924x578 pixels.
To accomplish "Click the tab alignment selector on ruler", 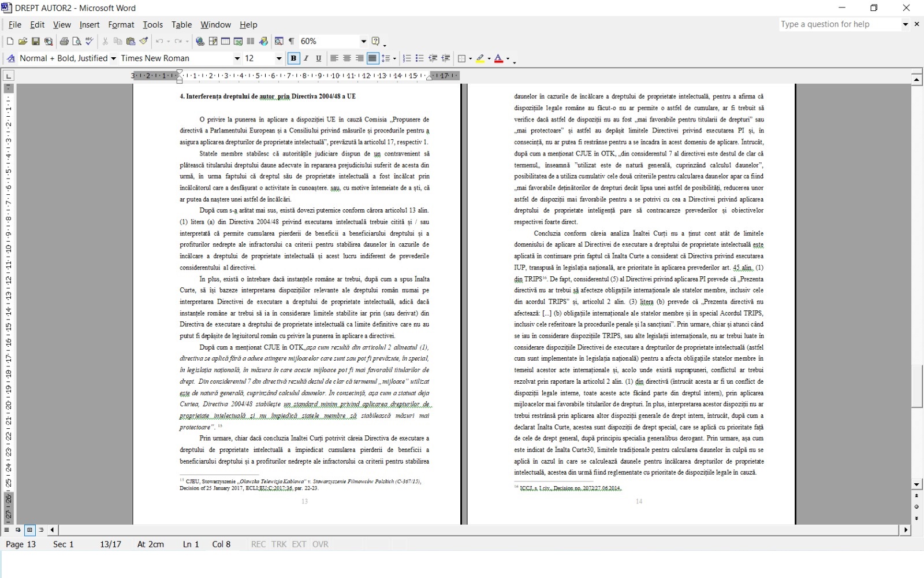I will (x=9, y=76).
